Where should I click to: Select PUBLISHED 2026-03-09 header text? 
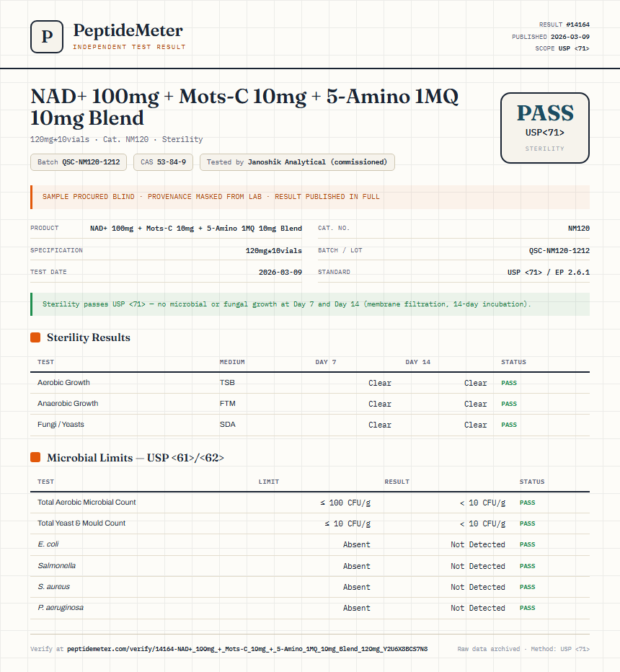(551, 37)
